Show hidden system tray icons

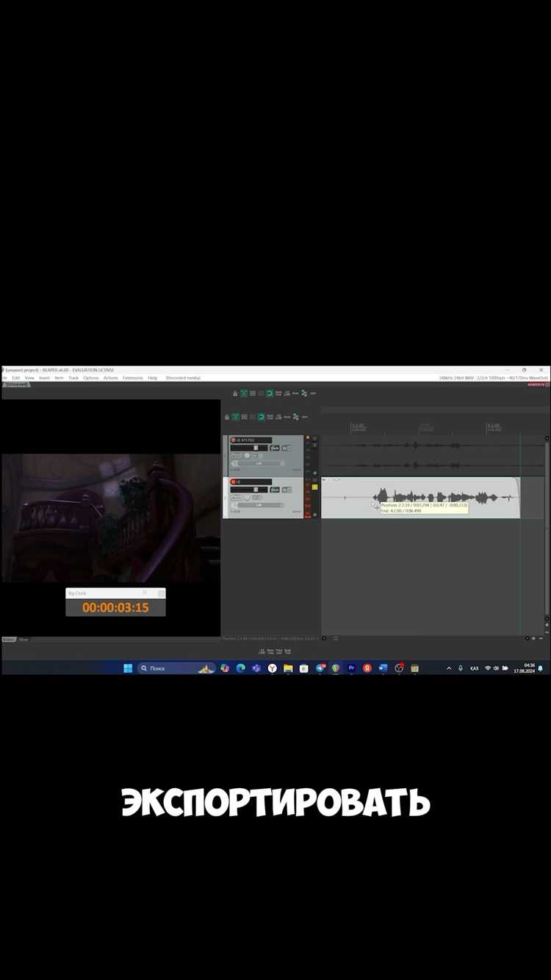coord(449,668)
